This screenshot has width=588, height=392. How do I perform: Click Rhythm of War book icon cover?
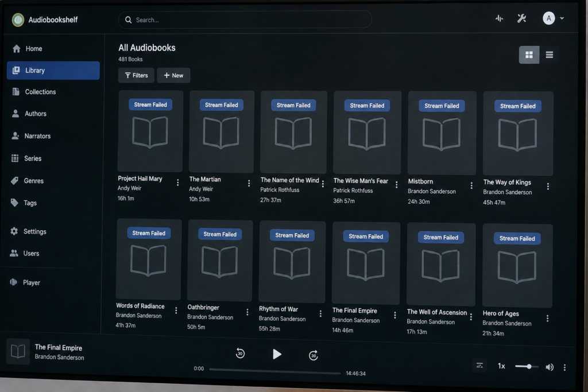pos(292,264)
